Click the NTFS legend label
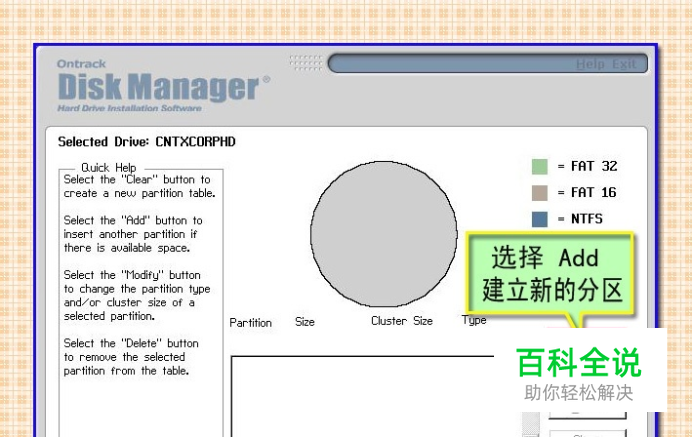 (x=587, y=218)
